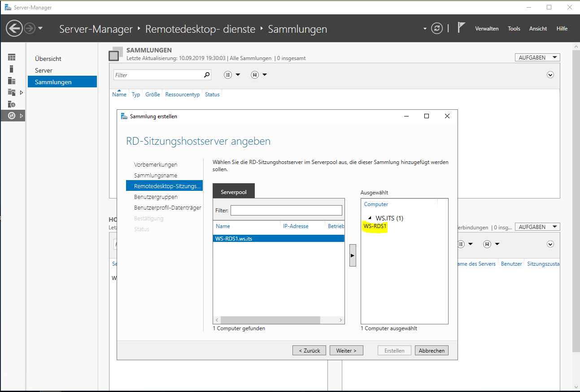This screenshot has height=392, width=580.
Task: Select Remotedesktop-Sitzungs... wizard step
Action: (164, 186)
